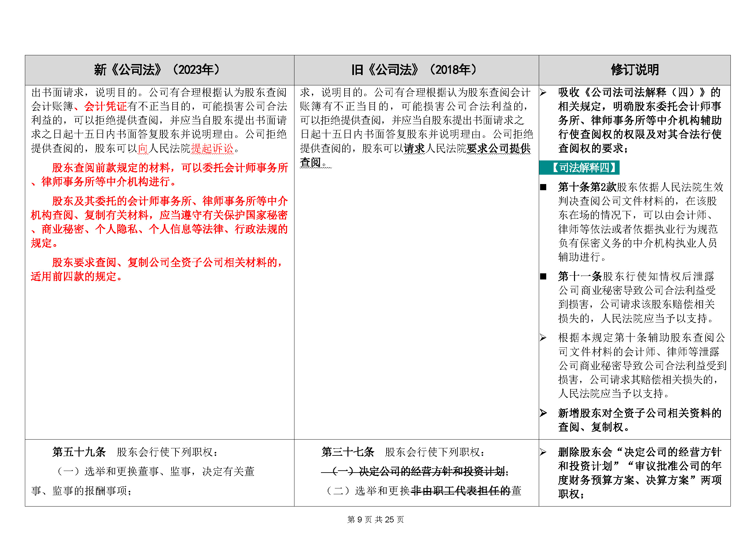Click square bullet before 第十条第2款
This screenshot has height=535, width=756.
543,187
